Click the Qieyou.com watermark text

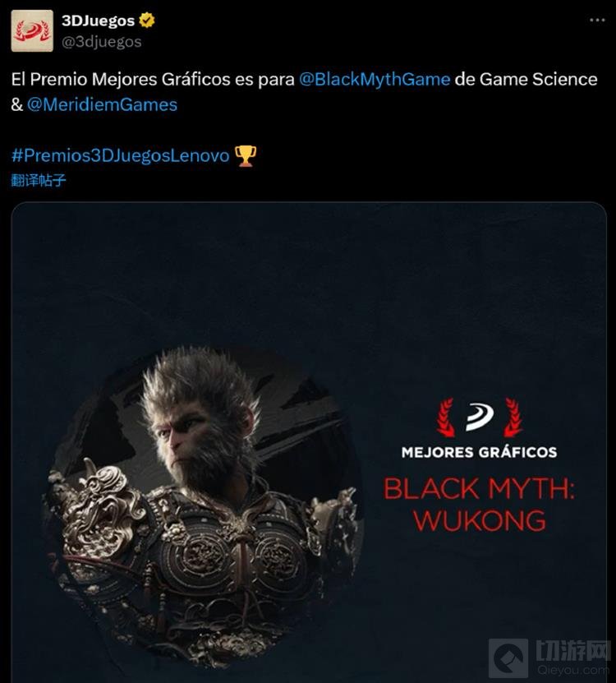coord(573,670)
